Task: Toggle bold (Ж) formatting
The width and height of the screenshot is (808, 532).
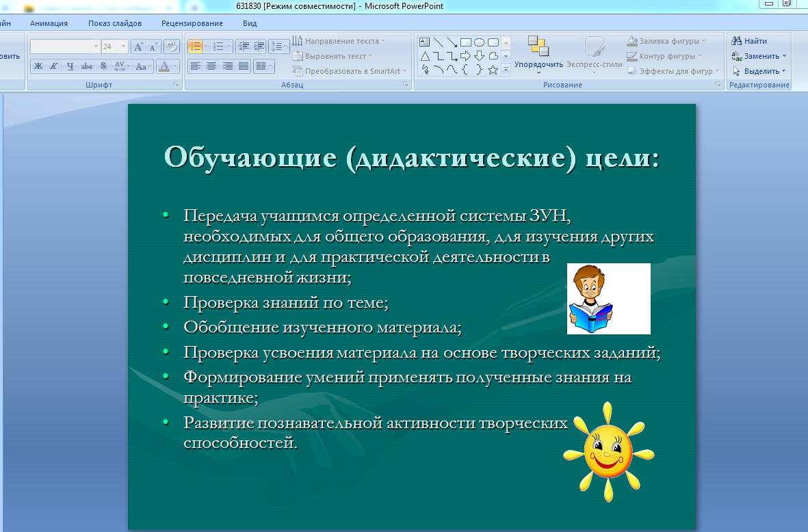Action: coord(38,66)
